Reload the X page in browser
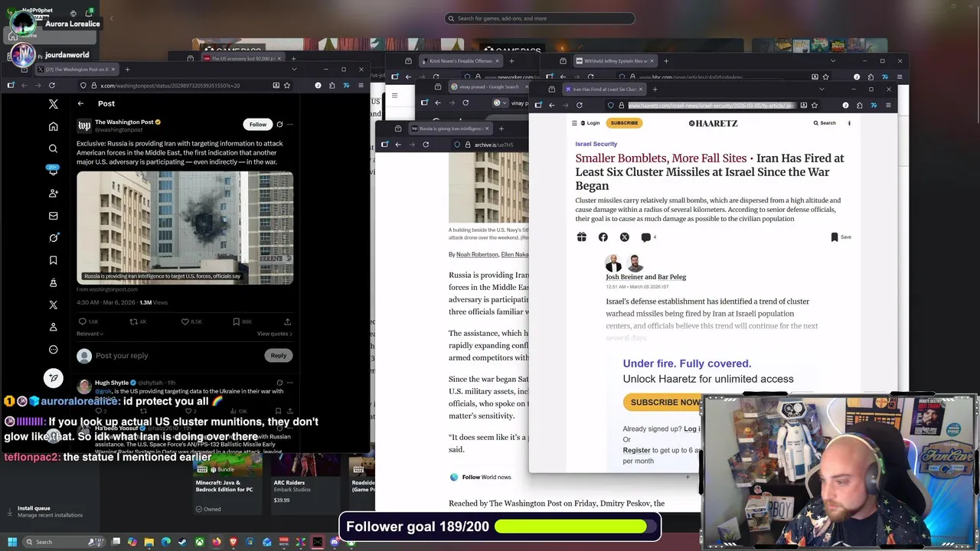980x551 pixels. click(51, 85)
